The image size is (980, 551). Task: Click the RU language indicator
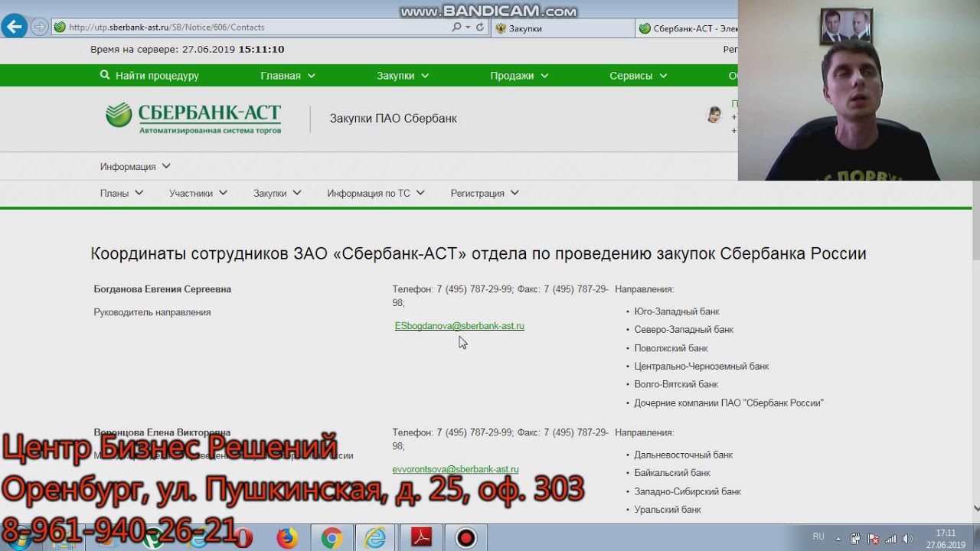[x=818, y=537]
